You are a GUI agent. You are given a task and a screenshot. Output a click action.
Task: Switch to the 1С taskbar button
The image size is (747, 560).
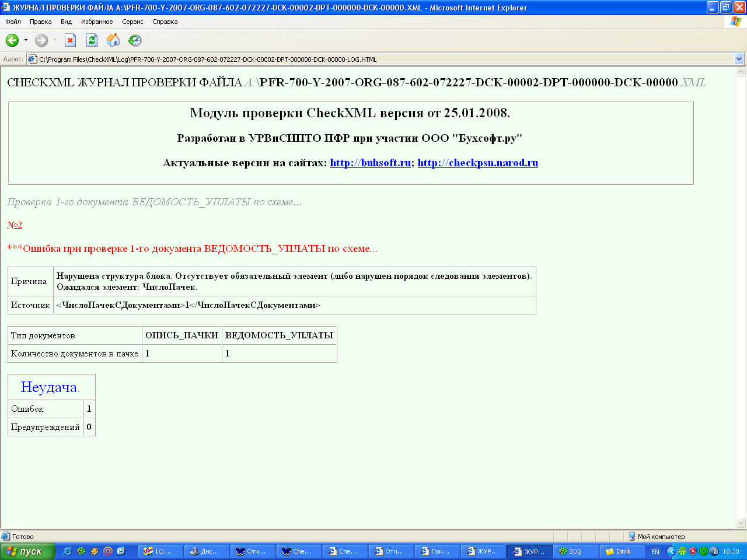[x=160, y=551]
